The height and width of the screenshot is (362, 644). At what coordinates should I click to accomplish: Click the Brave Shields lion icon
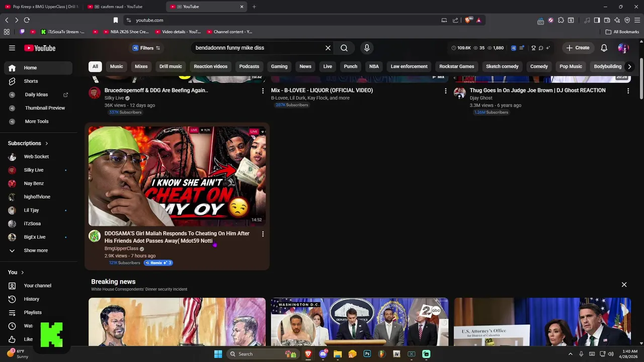[468, 20]
